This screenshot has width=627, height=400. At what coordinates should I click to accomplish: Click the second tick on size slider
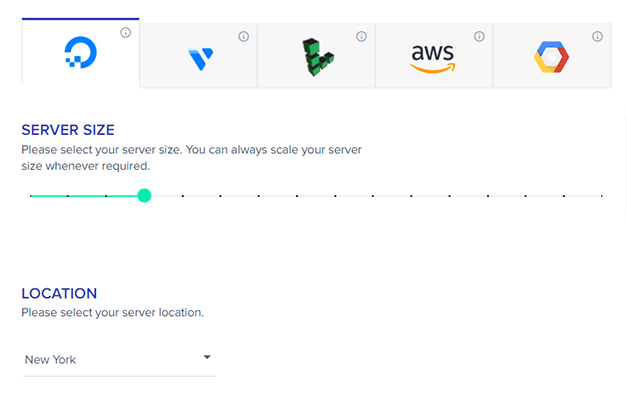[x=68, y=196]
